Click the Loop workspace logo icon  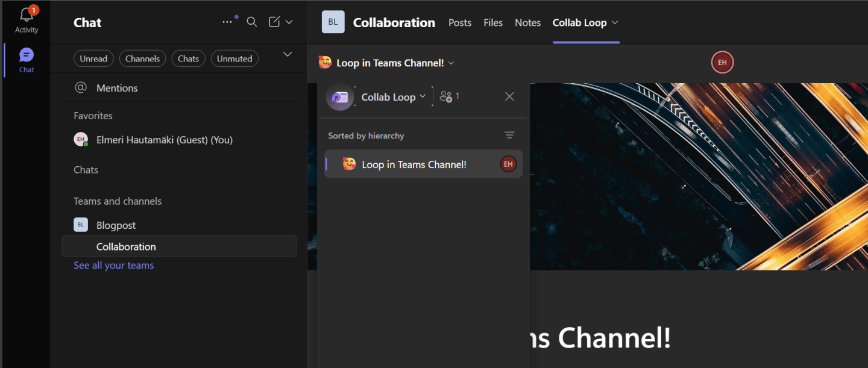tap(339, 96)
